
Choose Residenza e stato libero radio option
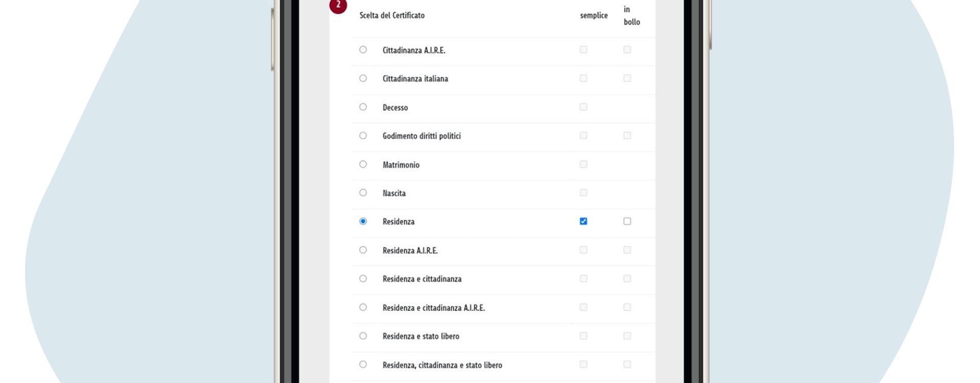tap(363, 336)
